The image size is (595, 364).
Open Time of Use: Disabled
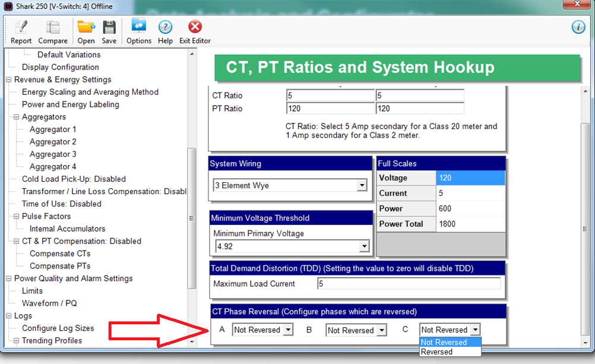click(x=62, y=204)
